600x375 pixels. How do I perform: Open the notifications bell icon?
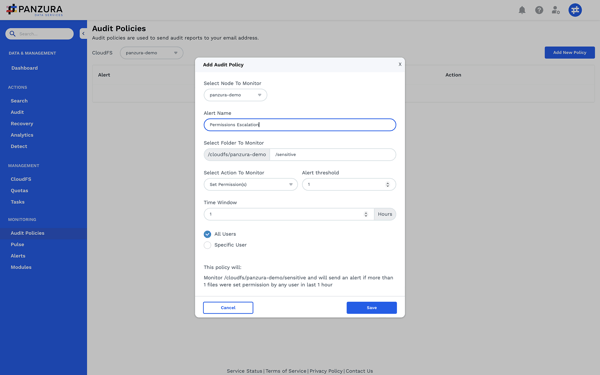click(522, 10)
